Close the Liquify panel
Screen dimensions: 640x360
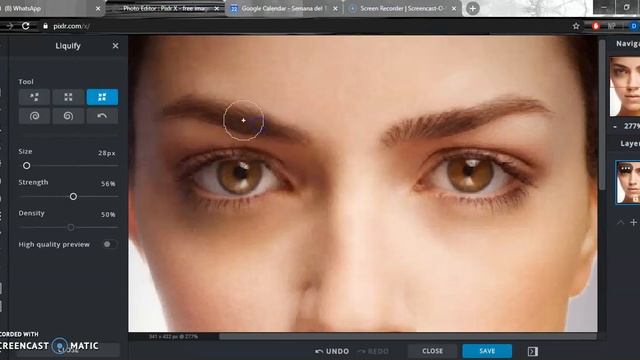116,46
